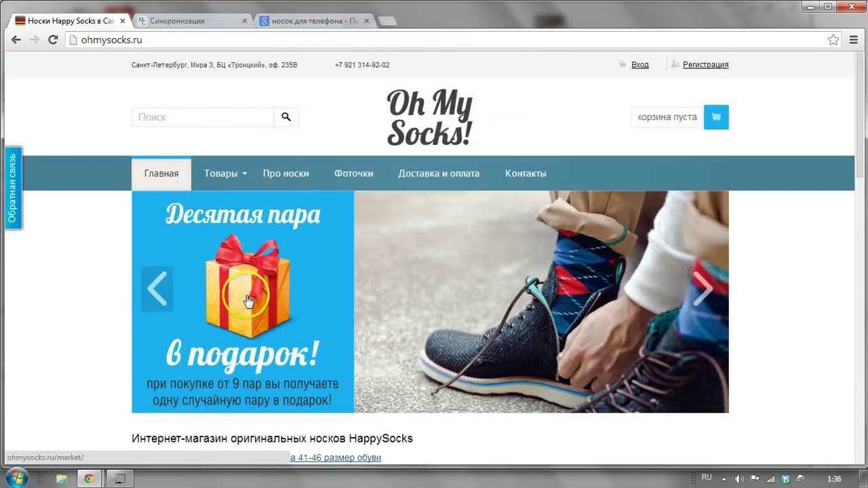Show next slide with right arrow
868x488 pixels.
703,289
